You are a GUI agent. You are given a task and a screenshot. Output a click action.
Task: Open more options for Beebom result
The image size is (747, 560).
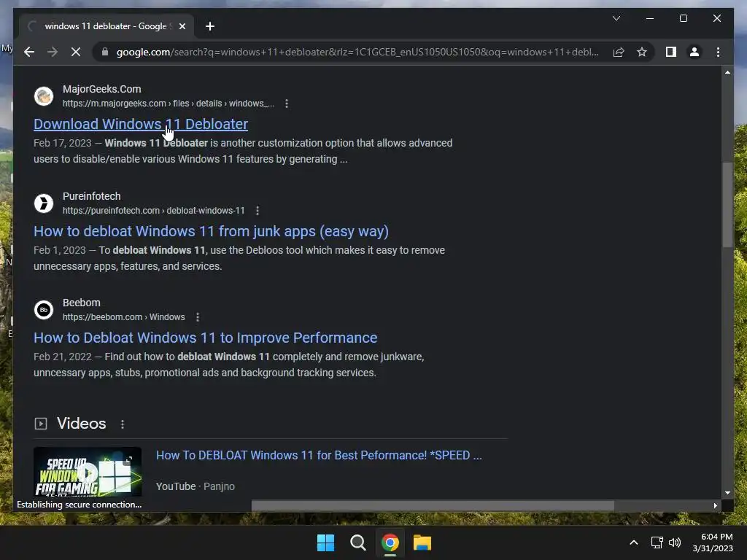(197, 317)
